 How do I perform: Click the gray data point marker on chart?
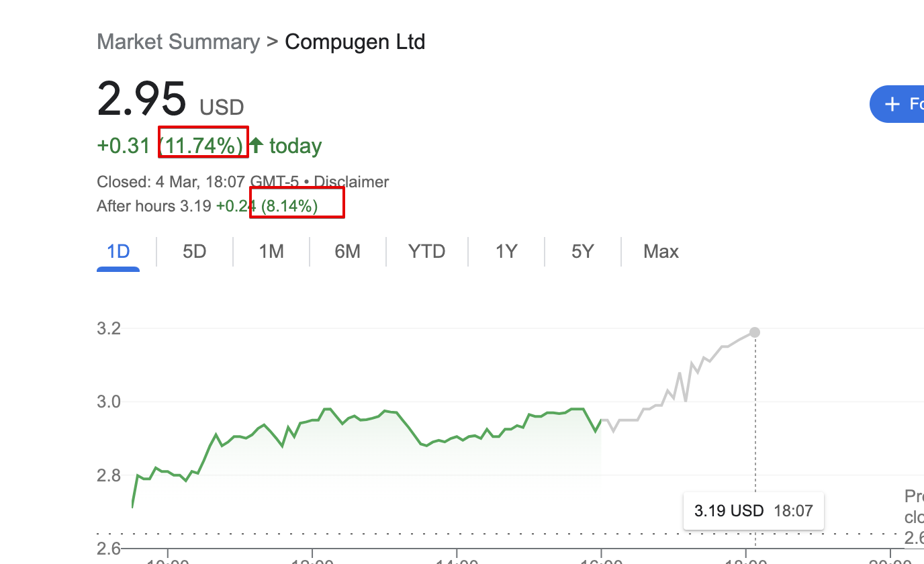tap(755, 332)
